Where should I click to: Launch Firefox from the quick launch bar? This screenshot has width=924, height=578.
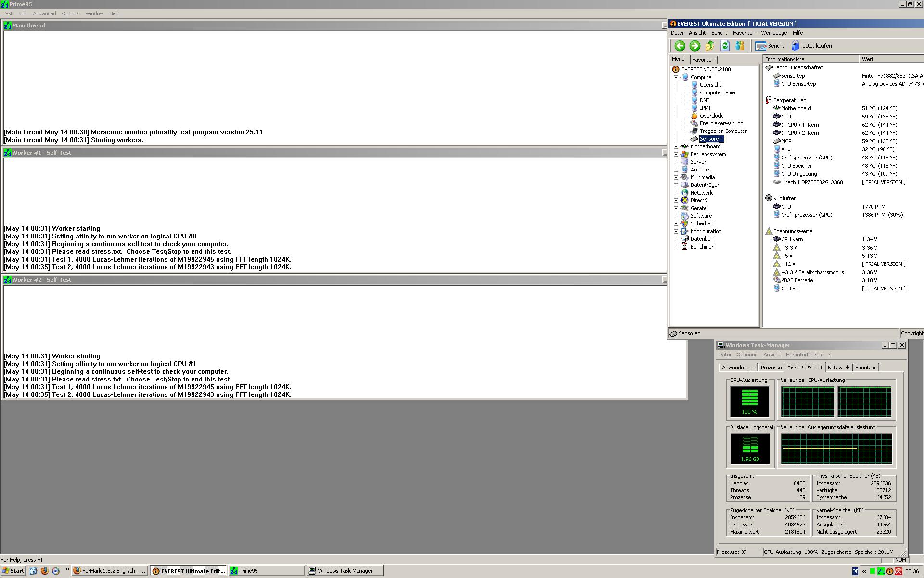pyautogui.click(x=45, y=571)
